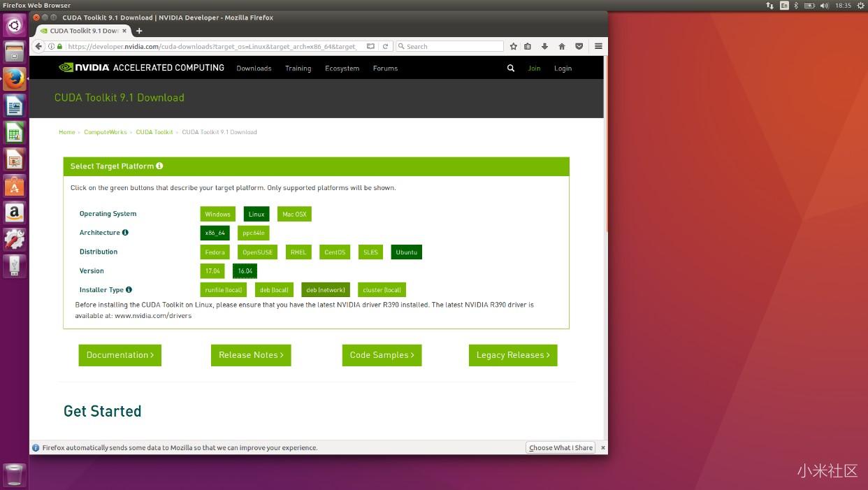Select RHEL distribution

299,252
